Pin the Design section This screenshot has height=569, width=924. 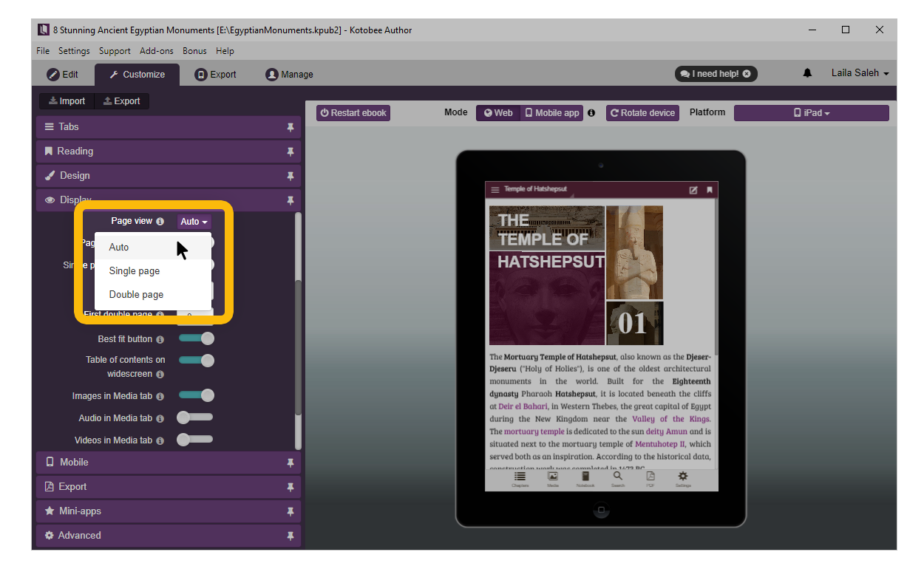pyautogui.click(x=291, y=176)
